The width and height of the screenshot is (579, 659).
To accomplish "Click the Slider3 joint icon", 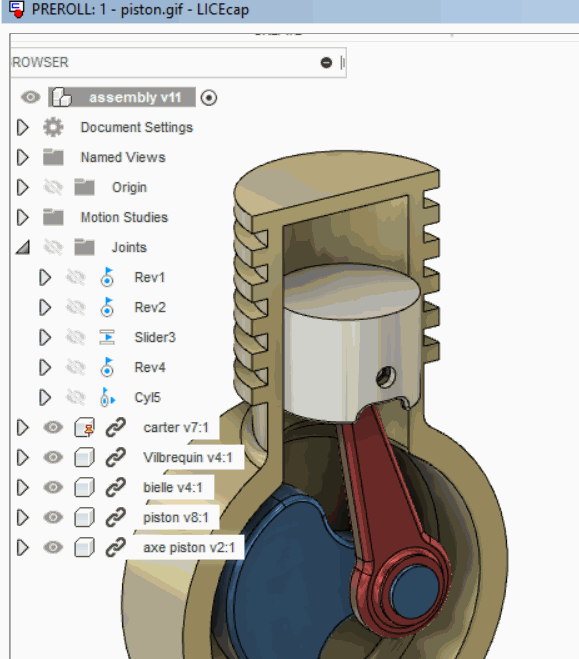I will coord(107,337).
